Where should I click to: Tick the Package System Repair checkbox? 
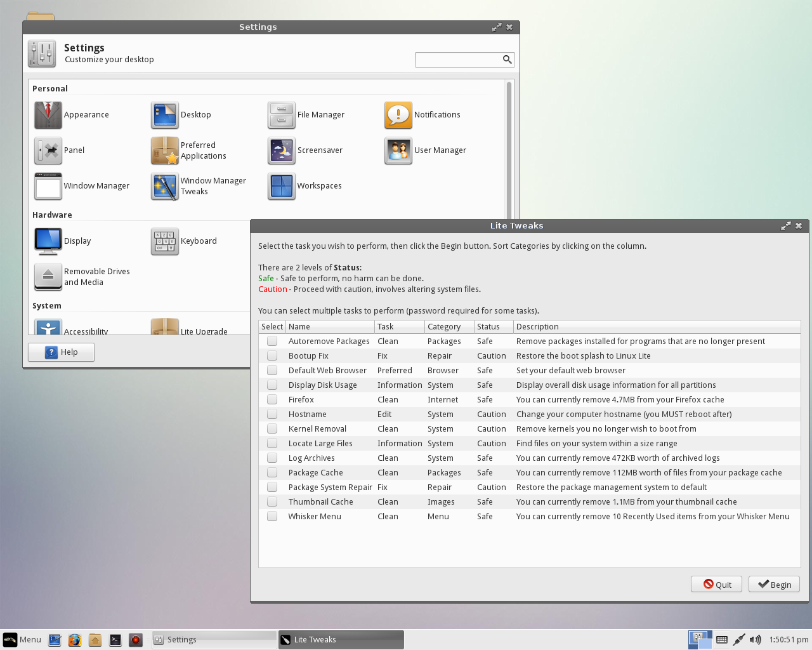pyautogui.click(x=272, y=487)
